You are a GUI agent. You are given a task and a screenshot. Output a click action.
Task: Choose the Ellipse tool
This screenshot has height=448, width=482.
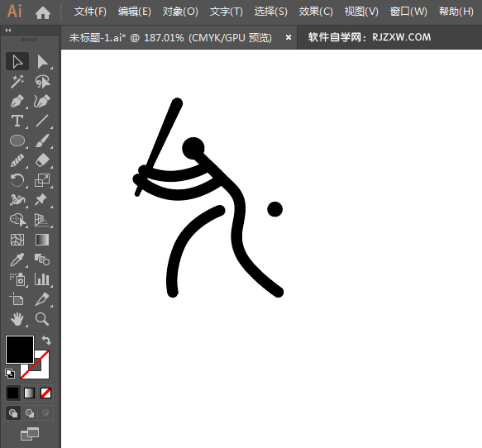click(17, 141)
